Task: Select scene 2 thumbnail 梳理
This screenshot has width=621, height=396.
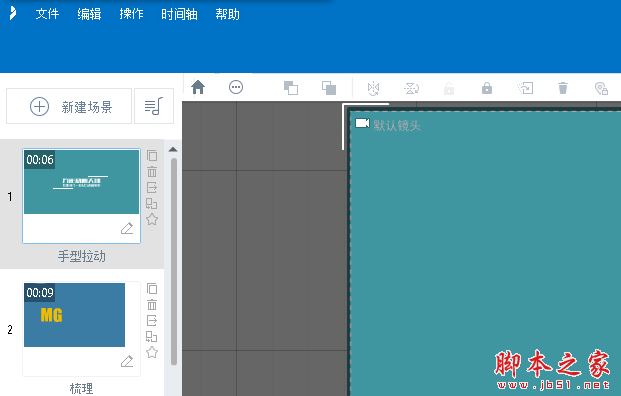Action: click(81, 329)
